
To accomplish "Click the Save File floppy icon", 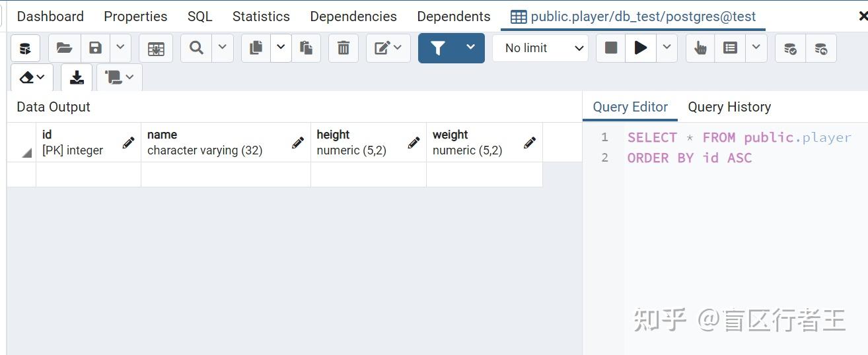I will coord(96,48).
